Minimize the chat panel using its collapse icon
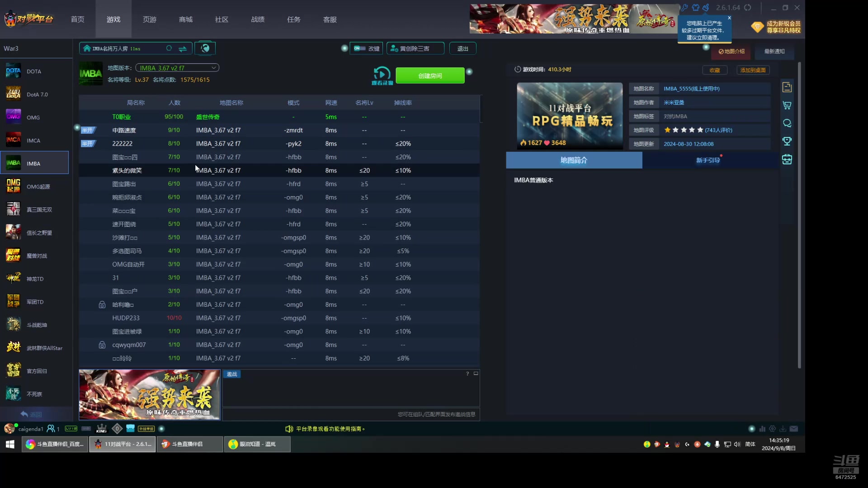 pos(476,374)
